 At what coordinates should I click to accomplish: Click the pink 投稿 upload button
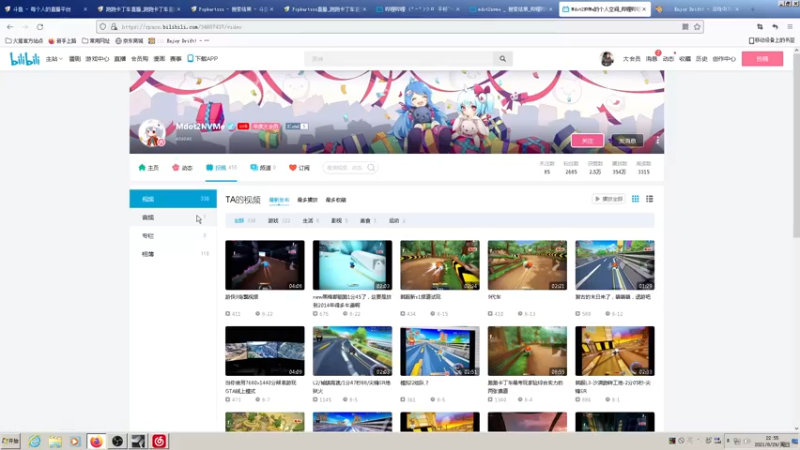[762, 59]
